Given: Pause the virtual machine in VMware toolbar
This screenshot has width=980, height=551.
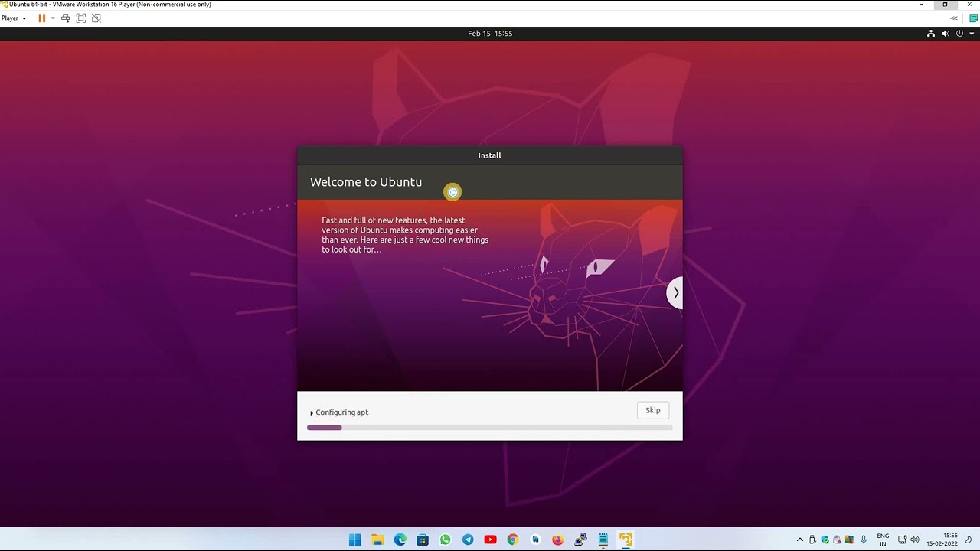Looking at the screenshot, I should tap(41, 18).
